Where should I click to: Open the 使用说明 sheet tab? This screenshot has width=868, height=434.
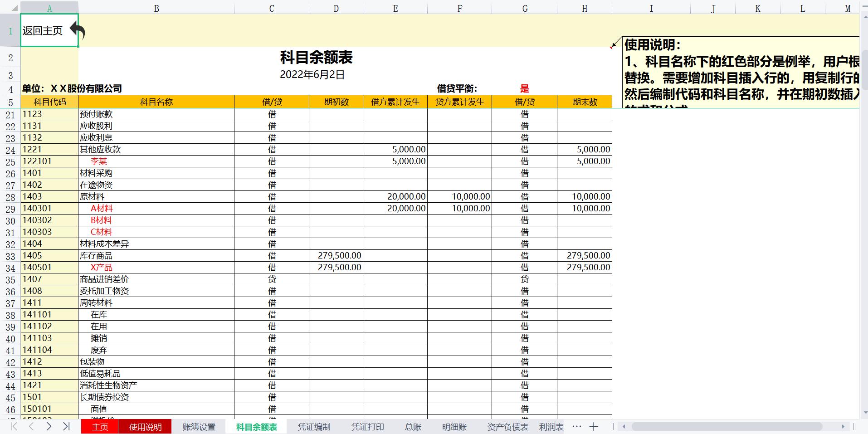coord(145,426)
